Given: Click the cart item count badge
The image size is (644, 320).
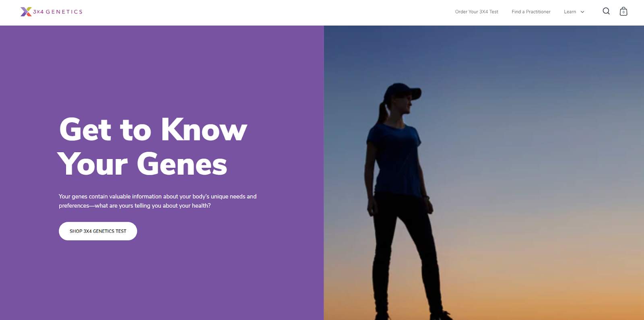Looking at the screenshot, I should tap(623, 12).
